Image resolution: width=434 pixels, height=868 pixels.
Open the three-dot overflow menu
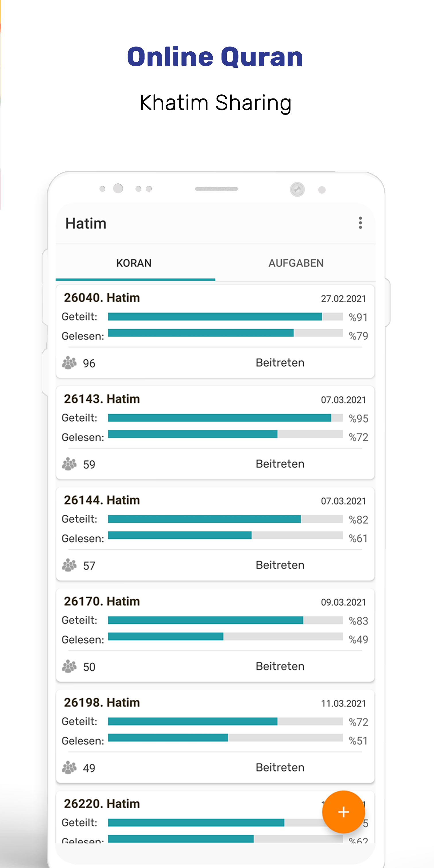360,223
